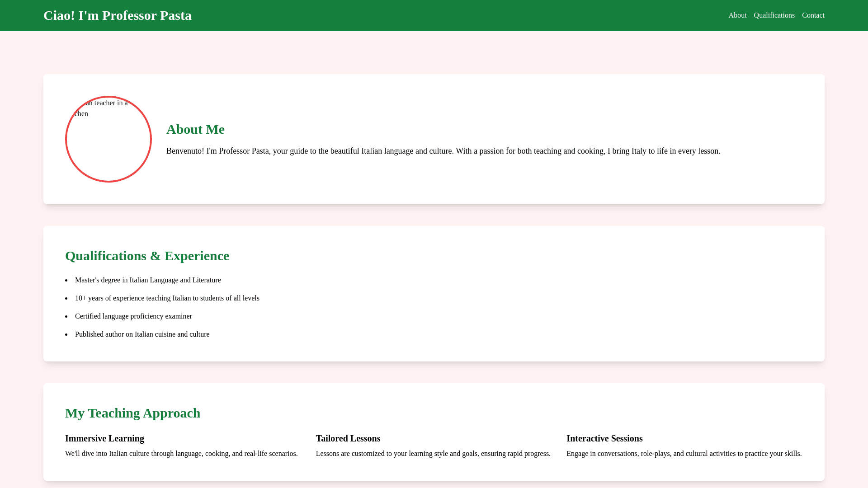868x488 pixels.
Task: Click the Published author list item
Action: click(142, 334)
